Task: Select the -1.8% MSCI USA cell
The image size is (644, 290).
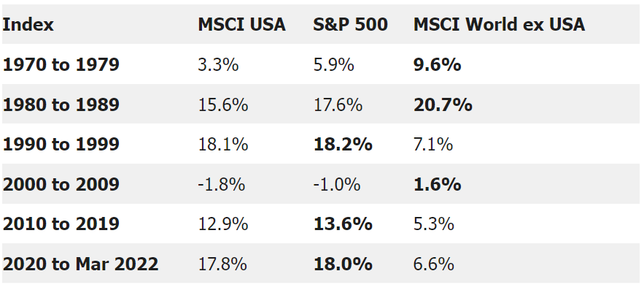Action: point(222,184)
